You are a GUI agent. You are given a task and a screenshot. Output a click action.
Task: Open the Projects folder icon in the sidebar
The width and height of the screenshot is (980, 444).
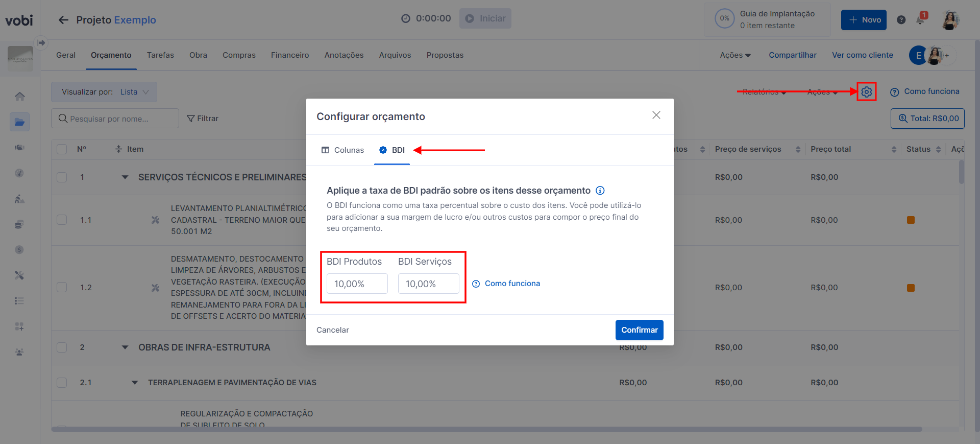(19, 122)
